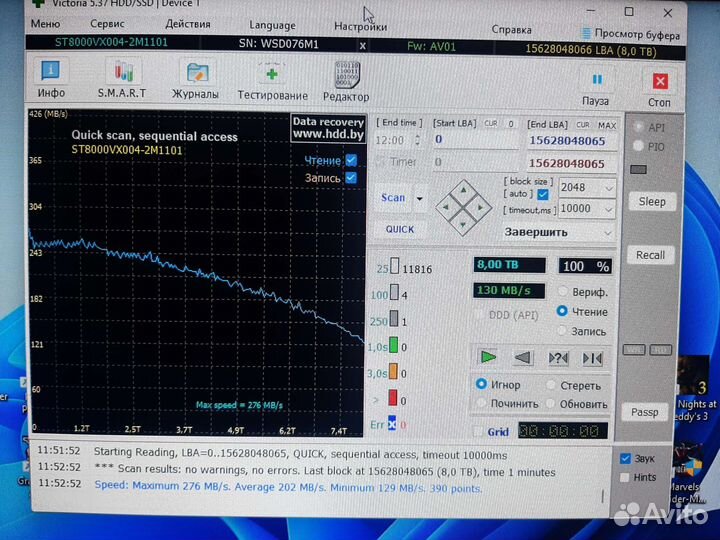Open the S.M.A.R.T attributes view
Viewport: 720px width, 540px height.
[122, 79]
